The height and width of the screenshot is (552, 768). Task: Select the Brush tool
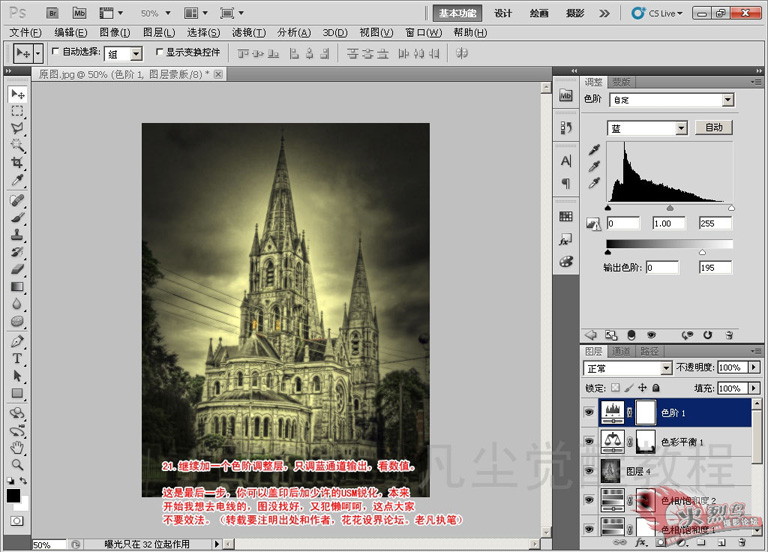[17, 217]
